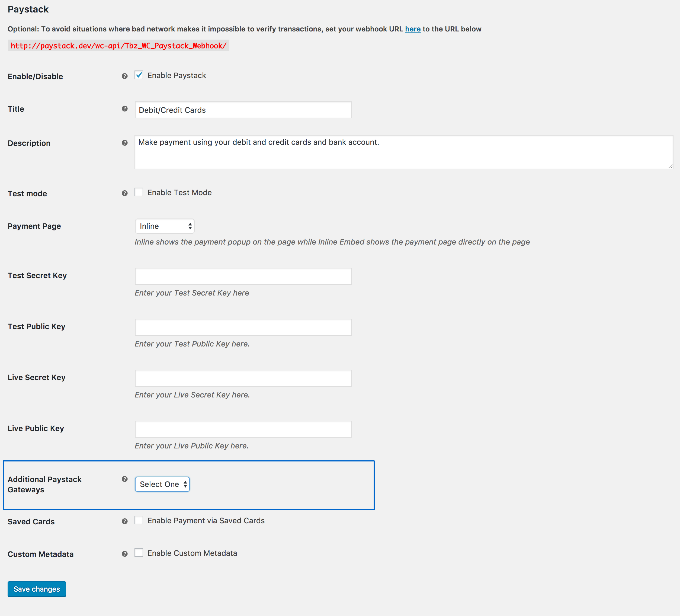Uncheck the Enable Paystack checkbox

click(x=139, y=75)
